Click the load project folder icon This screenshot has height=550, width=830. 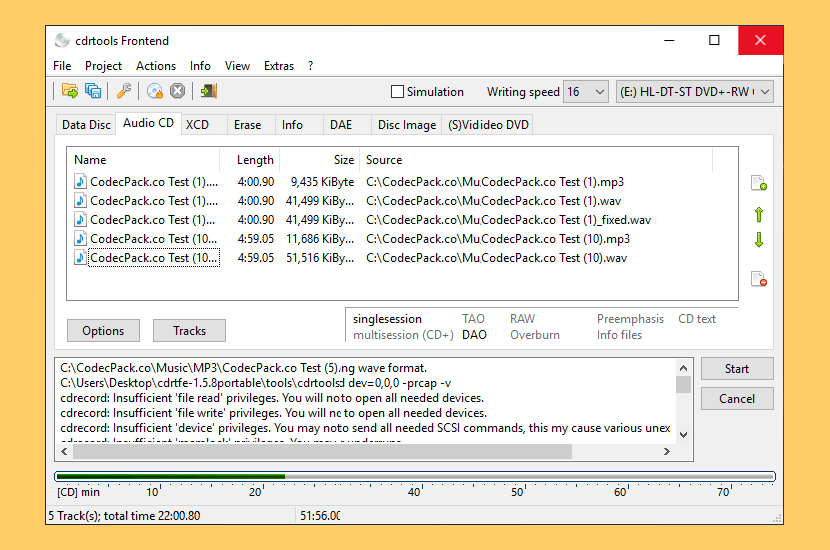click(70, 91)
